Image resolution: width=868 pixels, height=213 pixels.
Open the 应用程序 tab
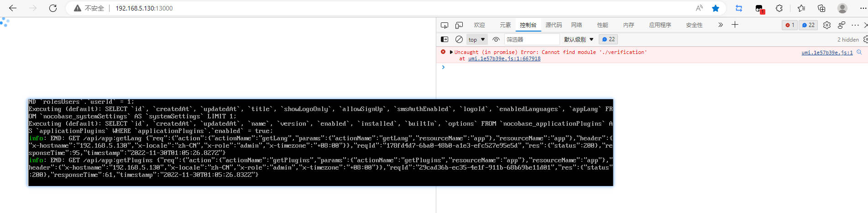pos(660,25)
